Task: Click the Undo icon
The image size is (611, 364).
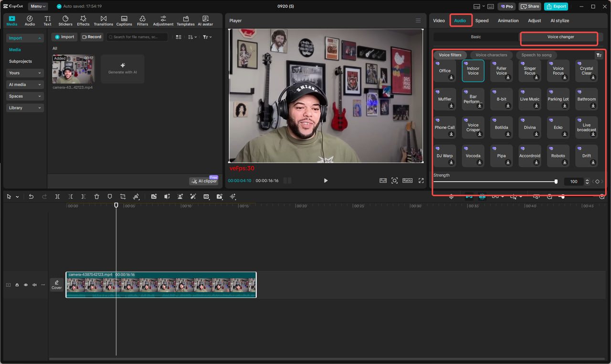Action: [31, 196]
